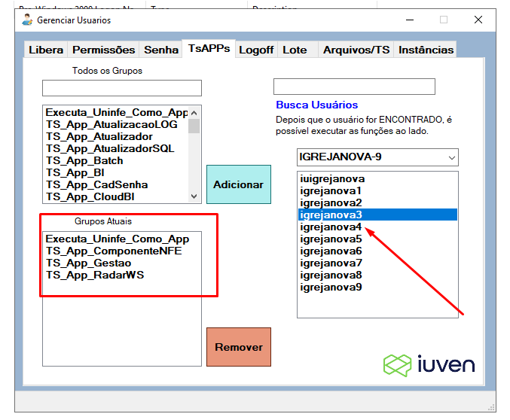This screenshot has width=510, height=420.
Task: Click the Adicionar button
Action: [x=238, y=184]
